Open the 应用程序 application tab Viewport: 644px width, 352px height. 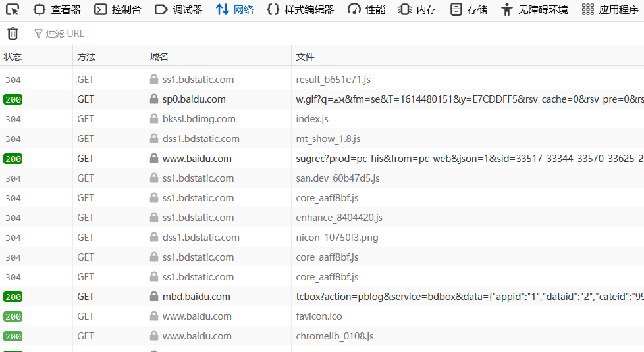click(x=610, y=9)
